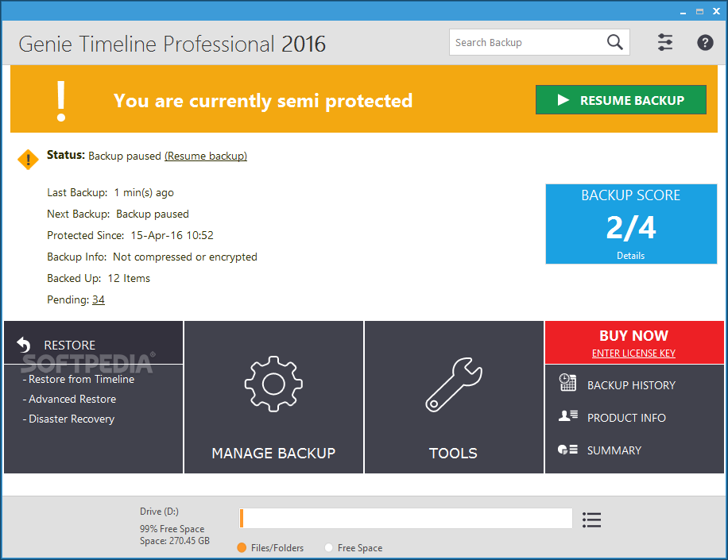Open the Restore section header
The height and width of the screenshot is (560, 728).
click(x=93, y=342)
